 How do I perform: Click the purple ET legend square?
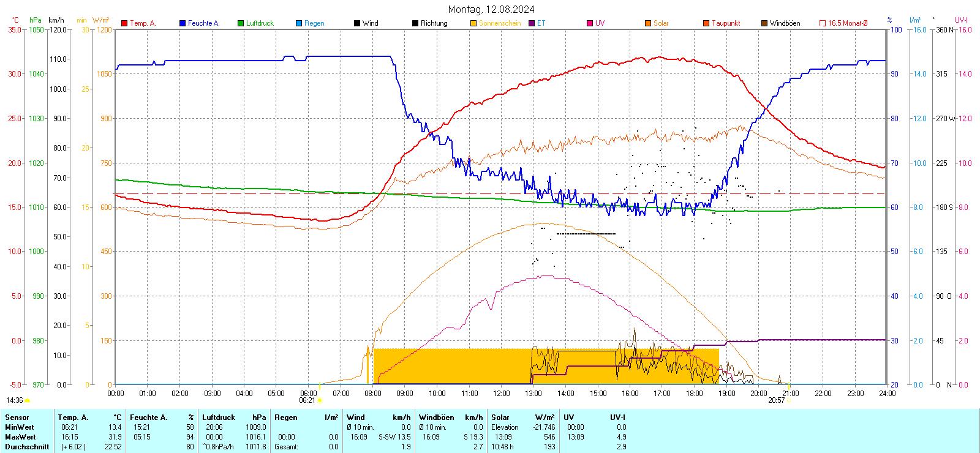pos(532,23)
